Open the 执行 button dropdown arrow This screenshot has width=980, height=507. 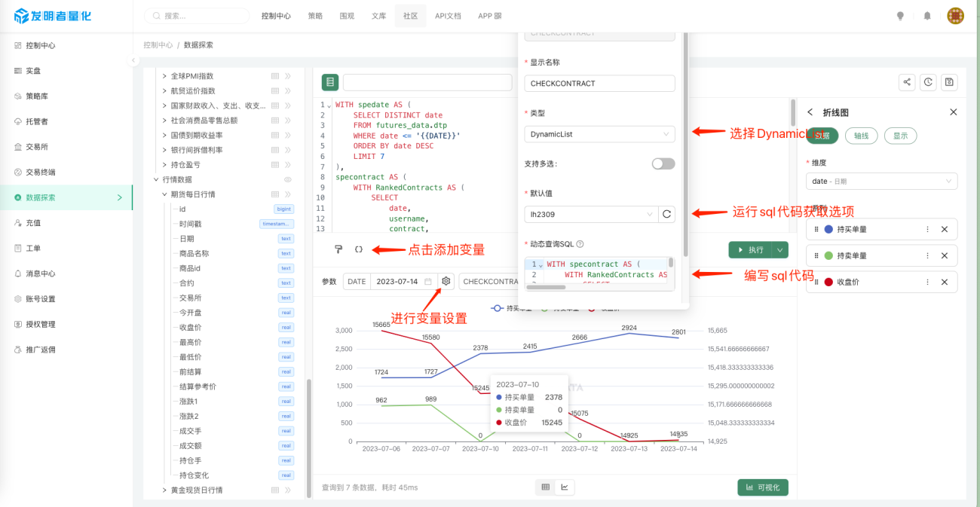coord(779,249)
